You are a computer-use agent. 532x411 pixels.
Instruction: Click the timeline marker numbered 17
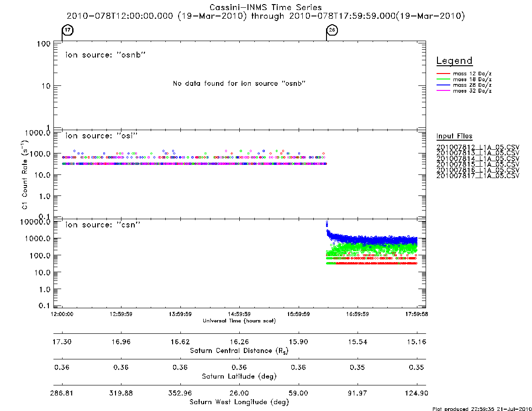[68, 30]
